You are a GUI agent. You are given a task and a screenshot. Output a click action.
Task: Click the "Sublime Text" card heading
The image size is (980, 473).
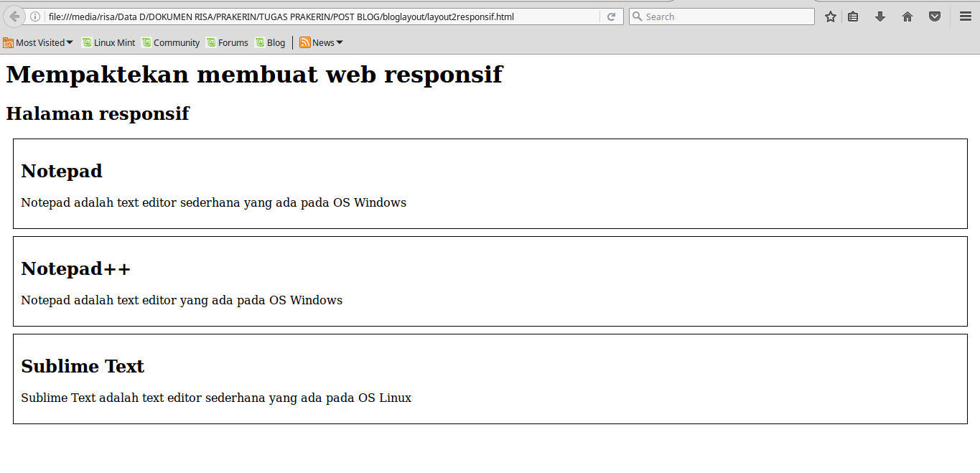pos(83,366)
